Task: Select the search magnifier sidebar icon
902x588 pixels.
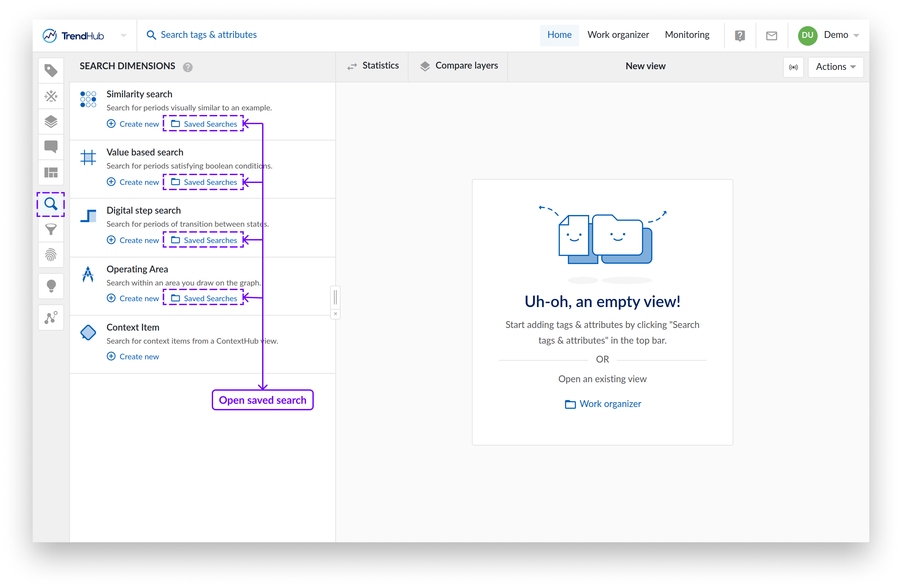Action: (x=51, y=204)
